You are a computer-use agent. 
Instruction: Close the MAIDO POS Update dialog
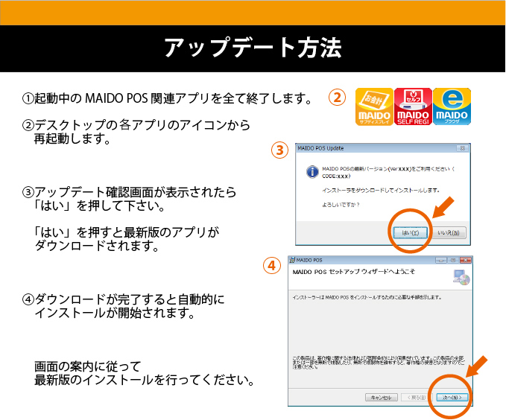point(463,148)
